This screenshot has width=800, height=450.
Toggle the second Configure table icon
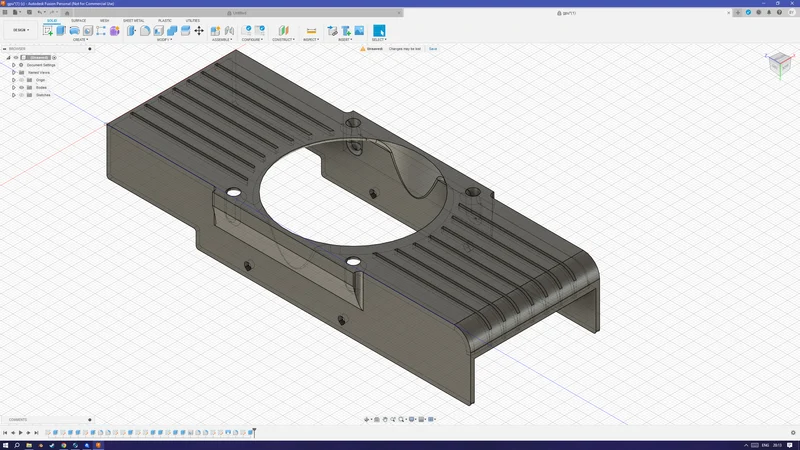click(260, 31)
